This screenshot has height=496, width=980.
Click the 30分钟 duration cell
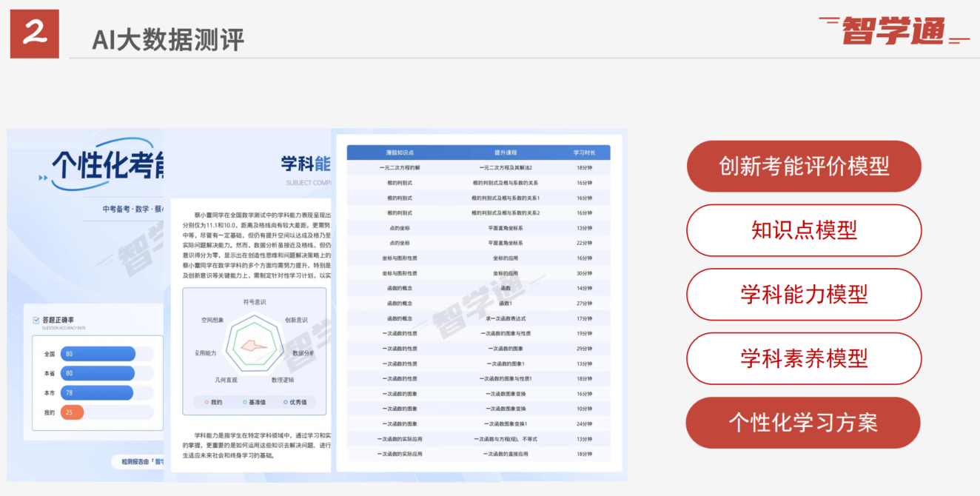tap(584, 273)
